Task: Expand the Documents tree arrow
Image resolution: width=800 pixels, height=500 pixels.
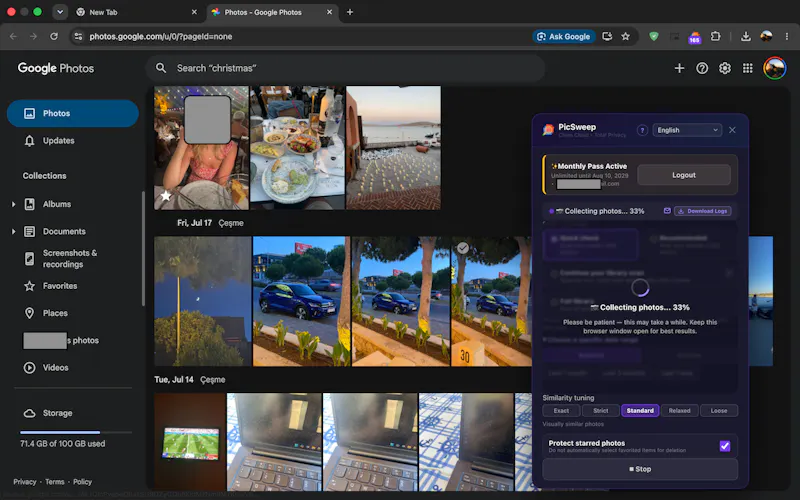Action: pyautogui.click(x=13, y=232)
